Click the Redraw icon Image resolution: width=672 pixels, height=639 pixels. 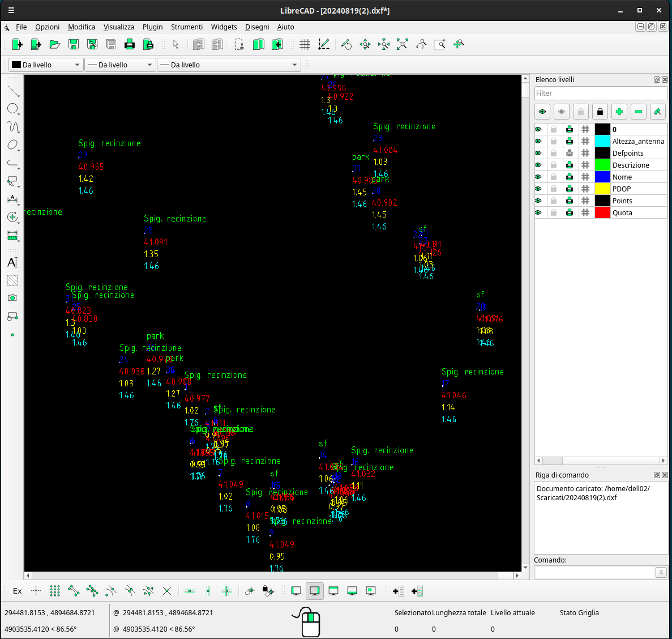pyautogui.click(x=346, y=44)
